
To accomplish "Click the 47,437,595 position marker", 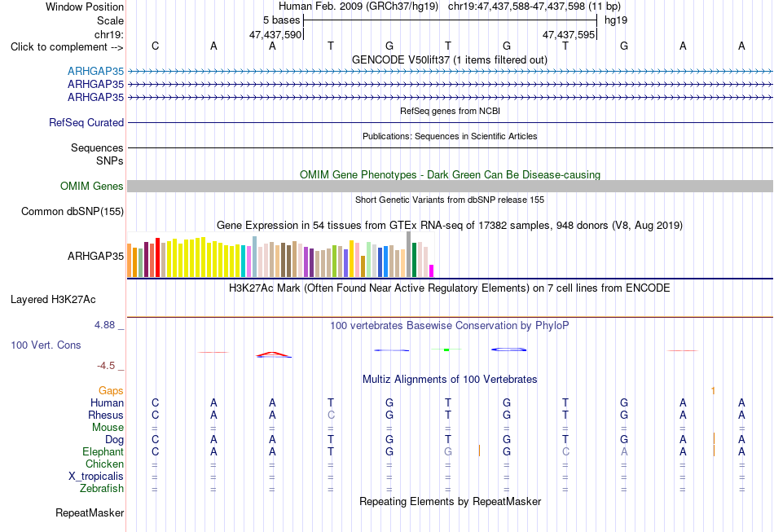I will [x=569, y=34].
